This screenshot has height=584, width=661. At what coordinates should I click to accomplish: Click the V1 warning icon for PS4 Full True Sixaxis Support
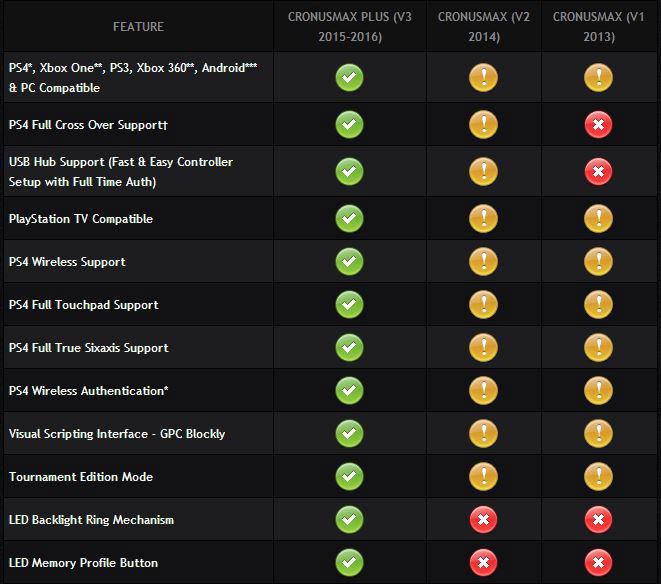tap(598, 347)
